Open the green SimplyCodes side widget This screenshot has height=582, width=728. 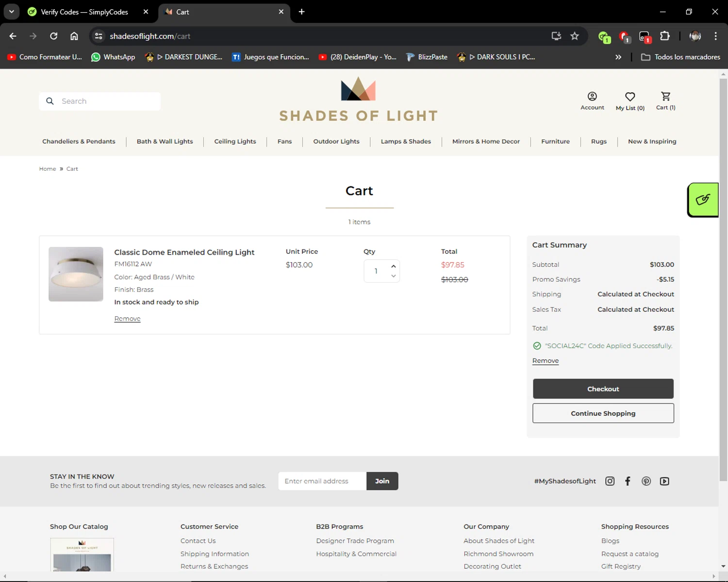pyautogui.click(x=703, y=200)
